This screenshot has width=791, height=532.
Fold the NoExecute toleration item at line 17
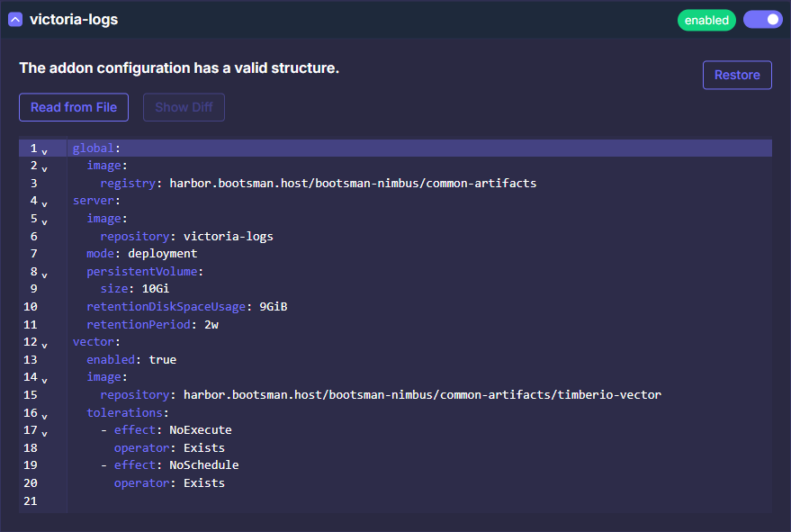(44, 433)
